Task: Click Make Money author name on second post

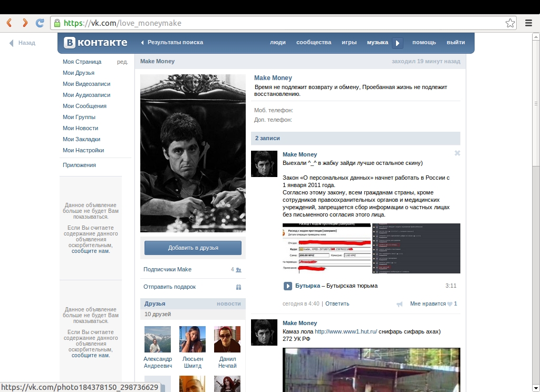Action: coord(300,323)
